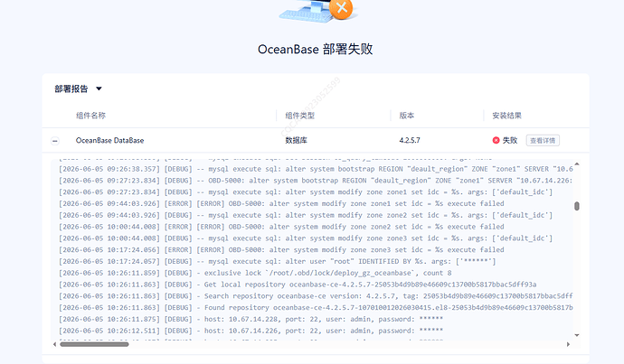The width and height of the screenshot is (624, 364).
Task: Click the 组件类型 column header
Action: 299,116
